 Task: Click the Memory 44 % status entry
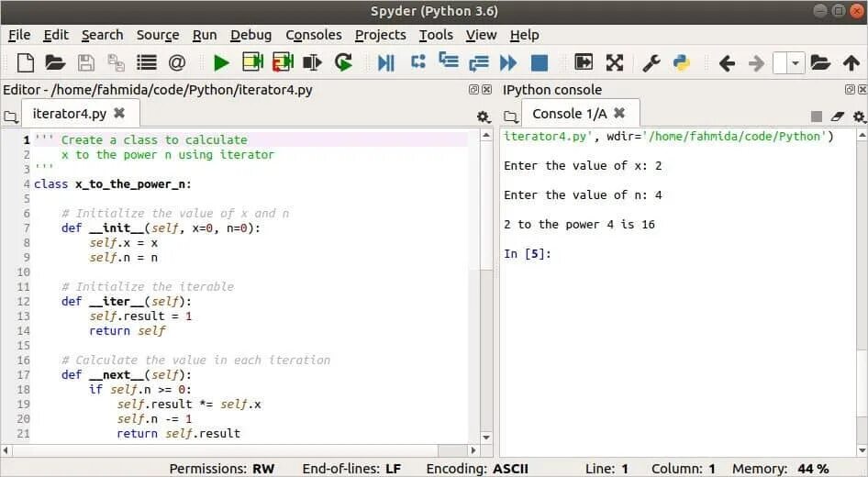781,469
